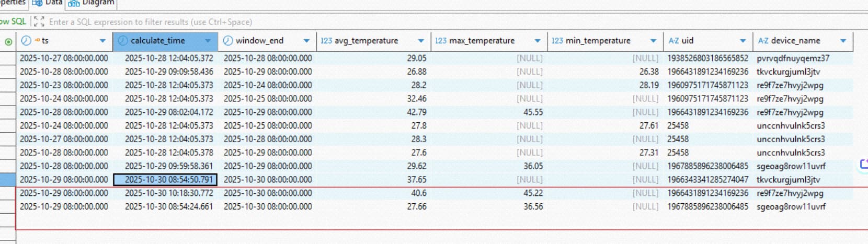The image size is (868, 244).
Task: Click the expand filter panel icon
Action: click(x=38, y=21)
